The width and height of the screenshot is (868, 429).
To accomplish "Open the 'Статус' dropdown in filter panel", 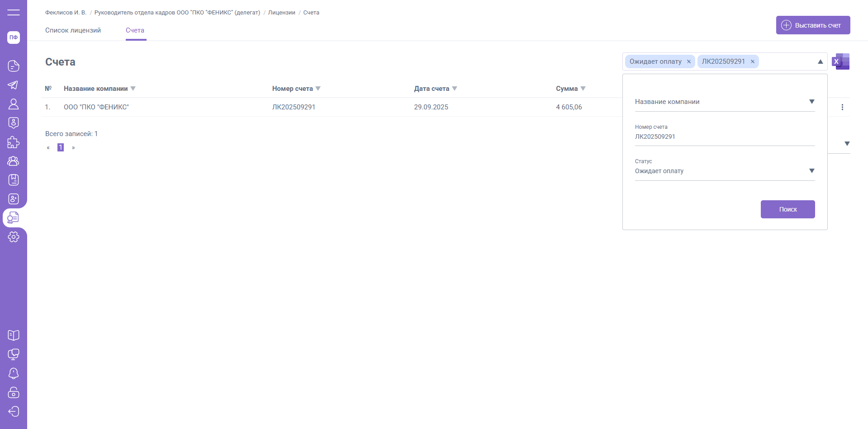I will [811, 171].
